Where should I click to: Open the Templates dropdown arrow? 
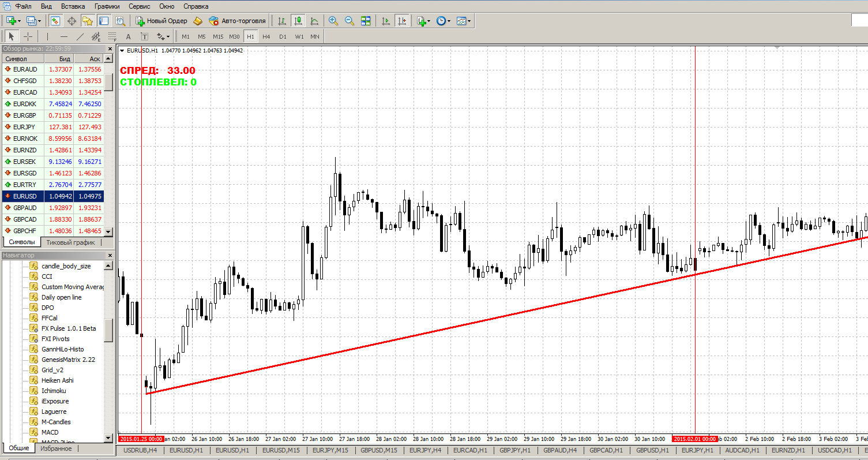[x=469, y=21]
